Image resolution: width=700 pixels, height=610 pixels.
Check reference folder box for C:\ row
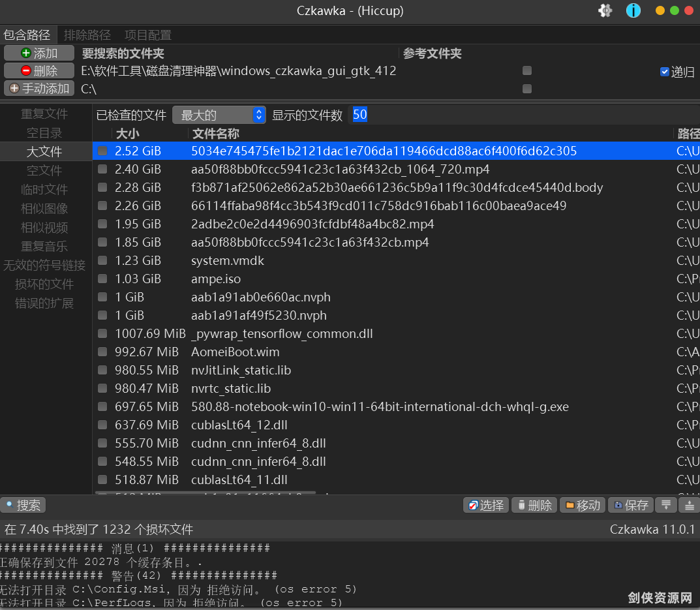[x=527, y=89]
